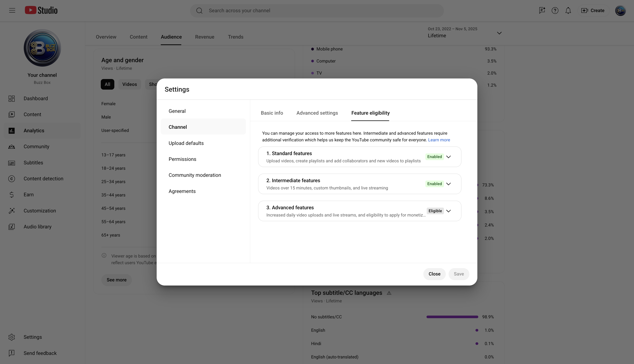
Task: Click the Settings gear icon in sidebar
Action: 12,337
